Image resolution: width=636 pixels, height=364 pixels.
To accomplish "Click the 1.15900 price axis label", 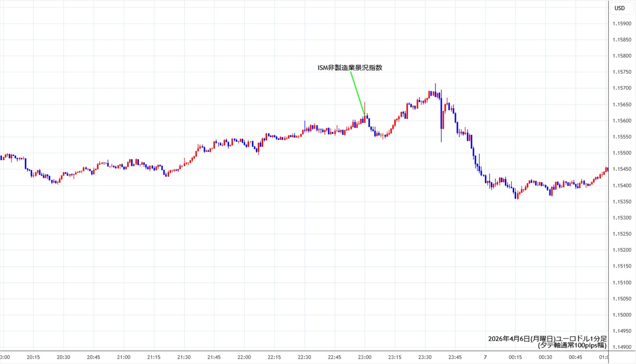I will pos(623,23).
